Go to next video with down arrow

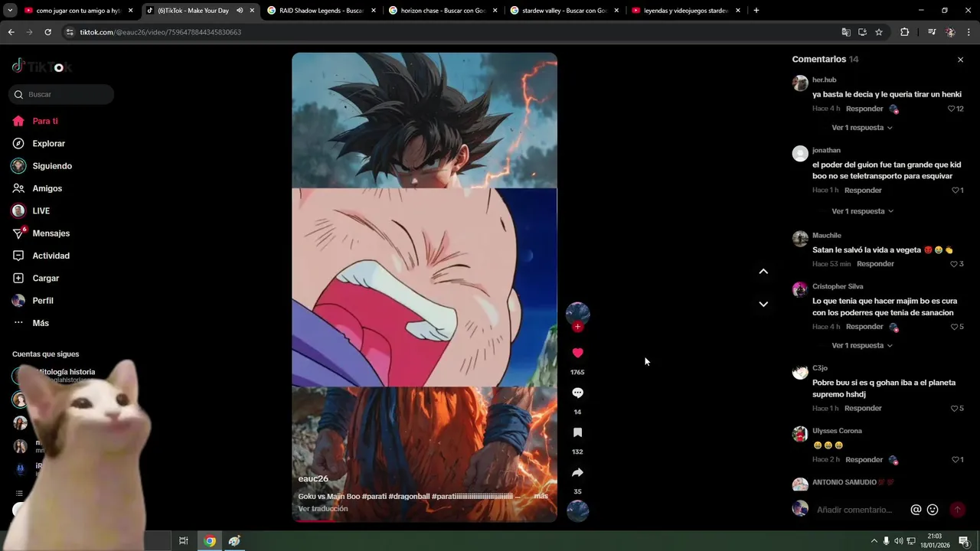click(x=763, y=304)
